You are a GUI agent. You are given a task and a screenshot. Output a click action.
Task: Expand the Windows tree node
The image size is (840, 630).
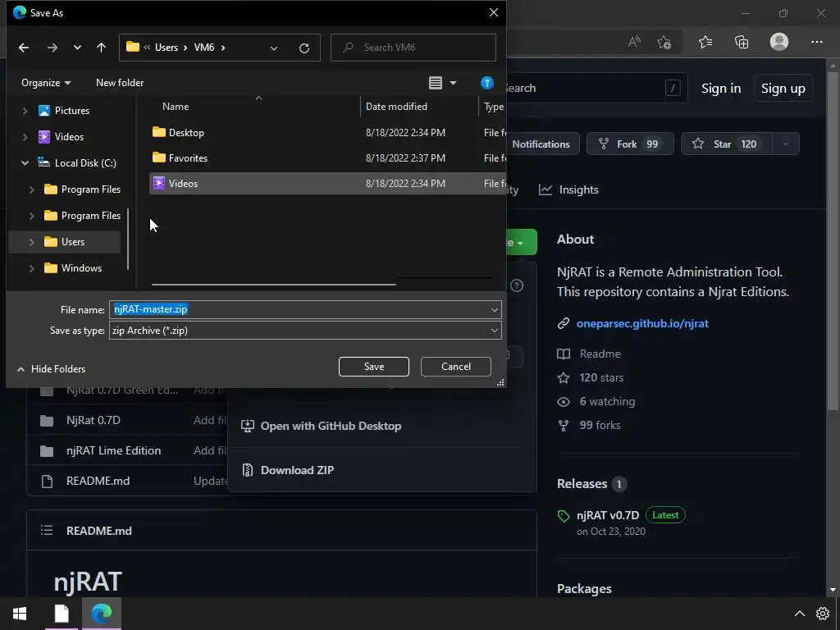point(32,268)
